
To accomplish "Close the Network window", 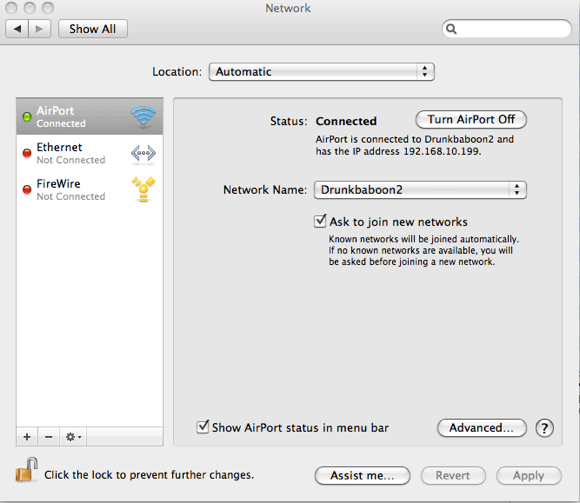I will click(x=11, y=8).
